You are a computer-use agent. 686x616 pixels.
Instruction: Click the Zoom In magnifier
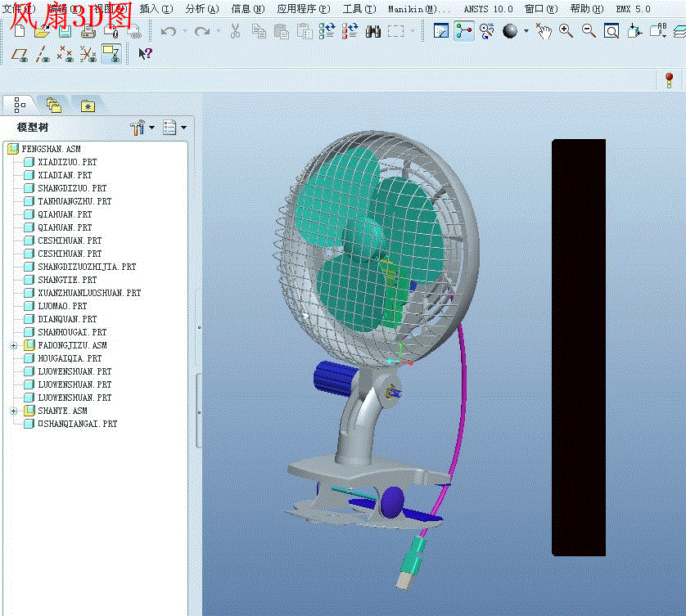[x=566, y=31]
